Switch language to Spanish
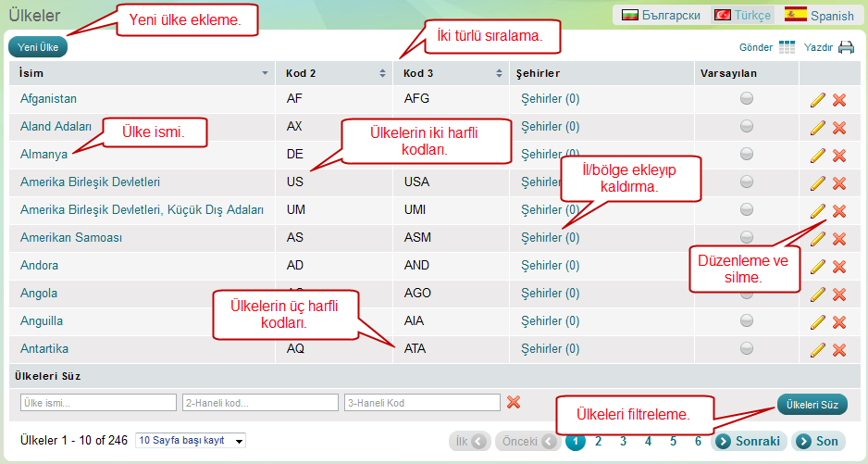 (819, 16)
